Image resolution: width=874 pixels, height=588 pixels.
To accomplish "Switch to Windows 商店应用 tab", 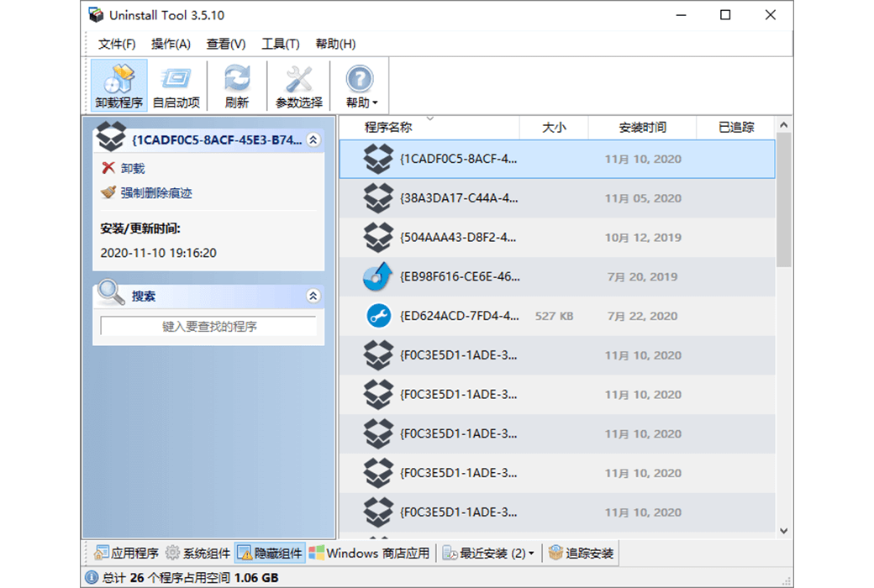I will point(370,553).
